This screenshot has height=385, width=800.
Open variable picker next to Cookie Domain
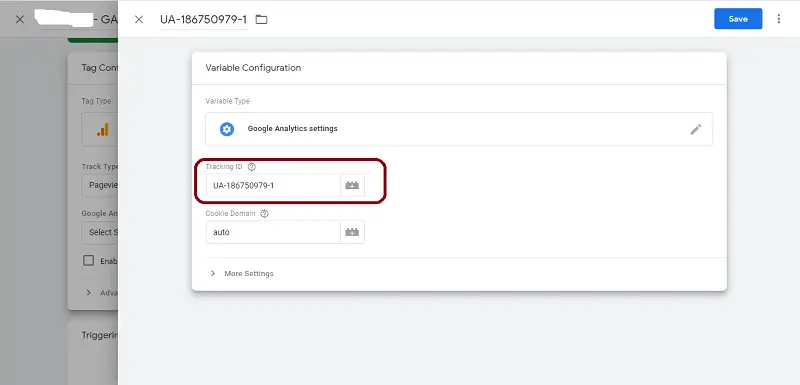(x=352, y=232)
